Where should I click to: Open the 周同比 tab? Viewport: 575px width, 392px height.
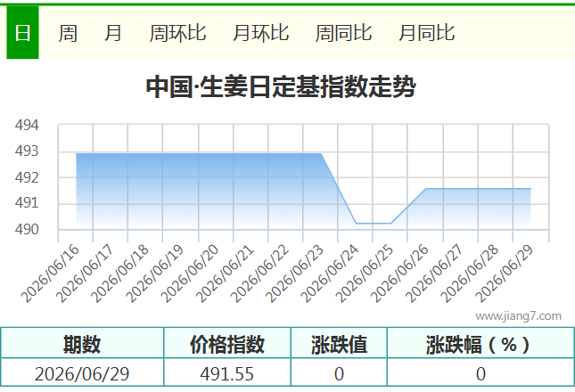(x=343, y=33)
